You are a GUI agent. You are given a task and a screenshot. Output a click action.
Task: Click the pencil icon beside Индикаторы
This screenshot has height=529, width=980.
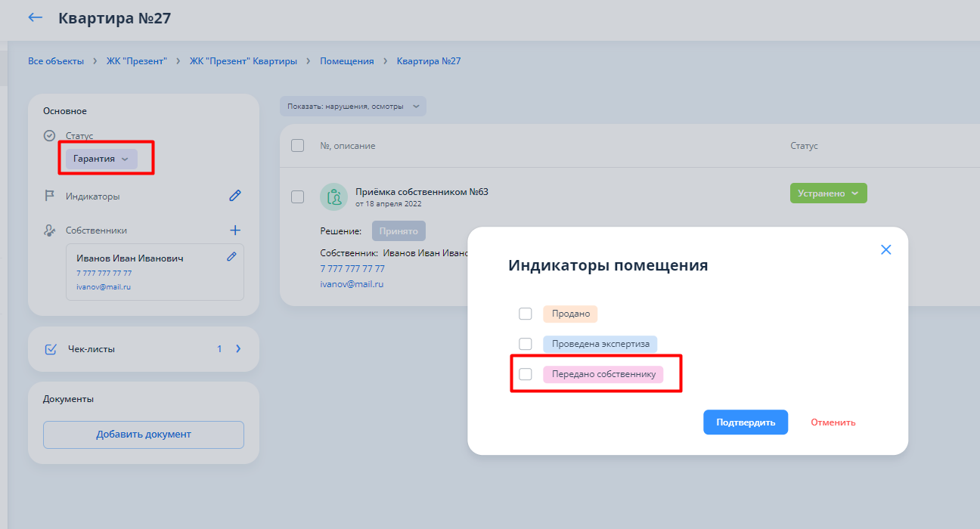click(x=235, y=196)
